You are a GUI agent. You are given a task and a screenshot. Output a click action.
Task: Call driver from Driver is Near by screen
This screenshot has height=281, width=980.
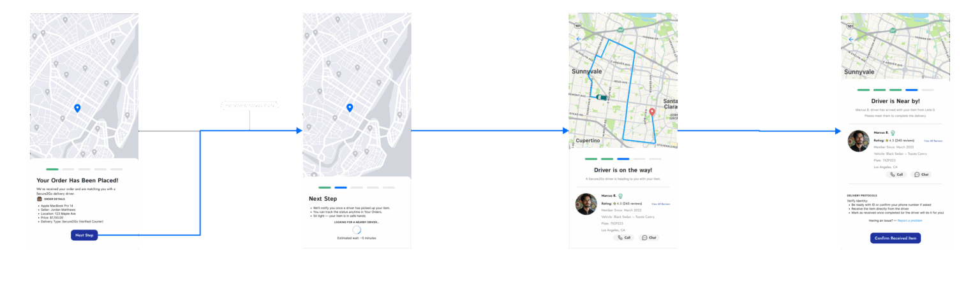[x=896, y=174]
